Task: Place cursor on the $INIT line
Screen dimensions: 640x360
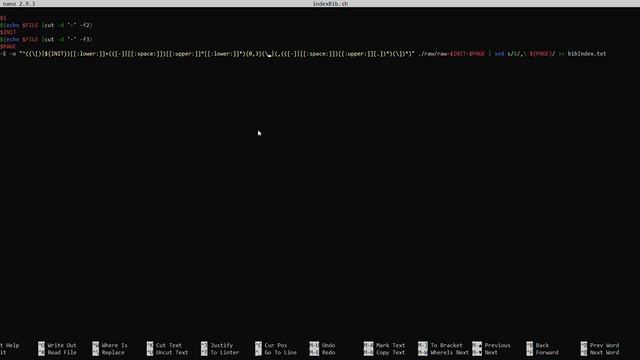Action: pyautogui.click(x=8, y=32)
